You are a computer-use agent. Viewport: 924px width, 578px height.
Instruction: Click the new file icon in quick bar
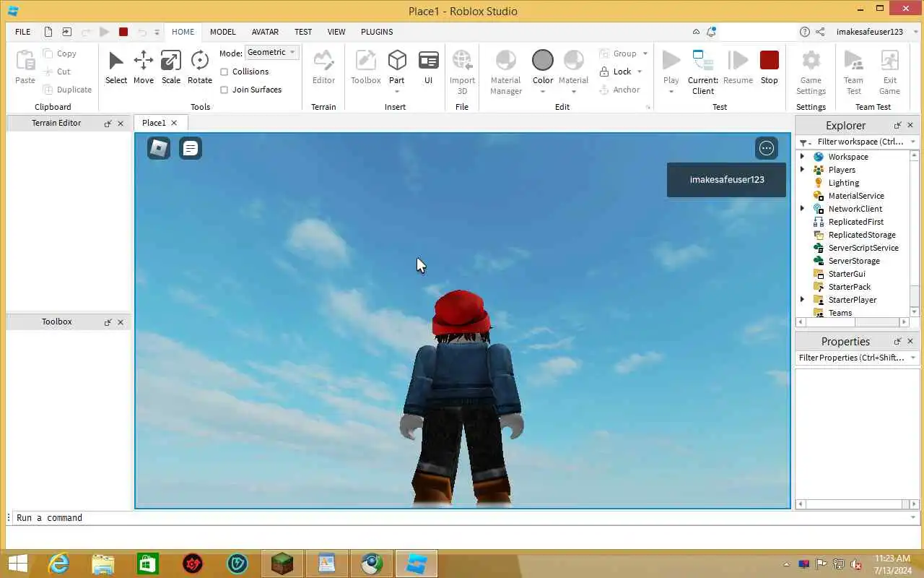[x=48, y=32]
